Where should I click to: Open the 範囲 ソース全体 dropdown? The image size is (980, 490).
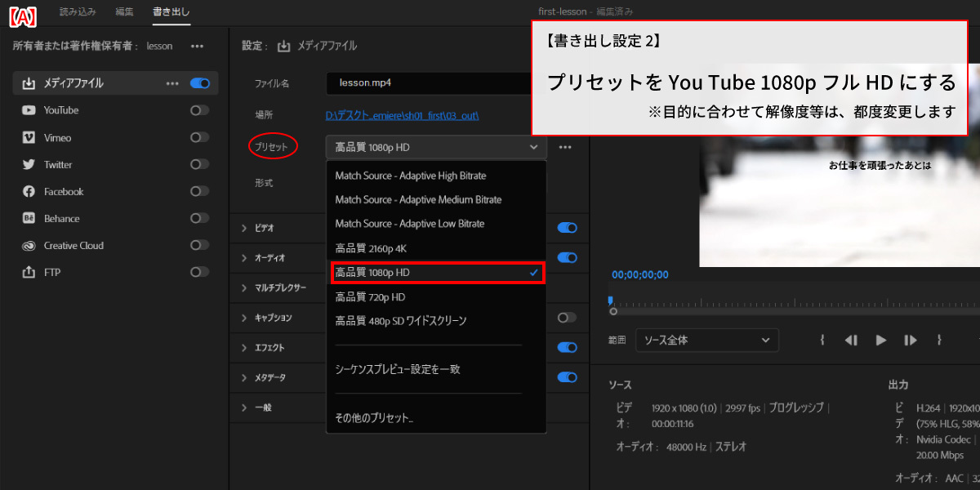tap(707, 340)
